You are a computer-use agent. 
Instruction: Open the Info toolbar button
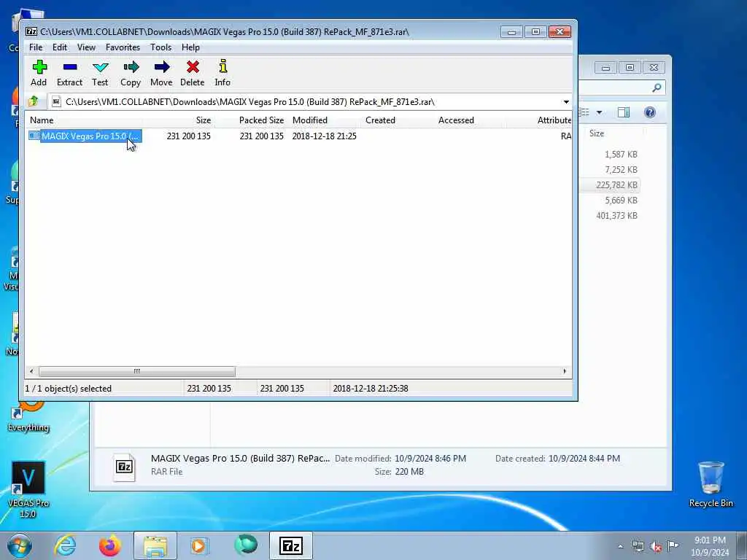(222, 73)
